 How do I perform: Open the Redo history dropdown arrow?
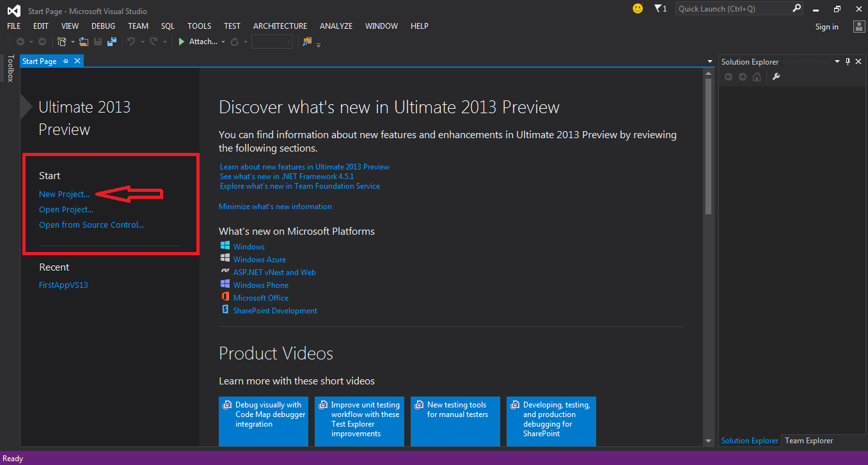coord(164,42)
